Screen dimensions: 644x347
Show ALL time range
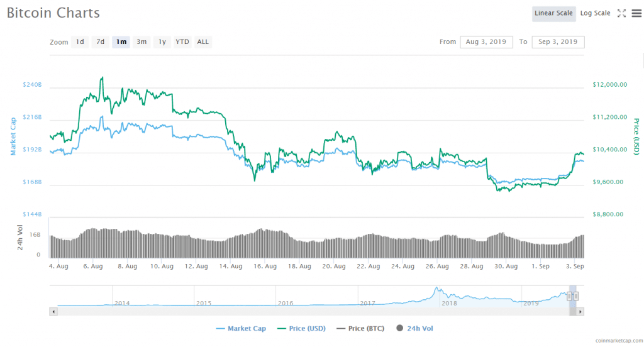coord(203,42)
